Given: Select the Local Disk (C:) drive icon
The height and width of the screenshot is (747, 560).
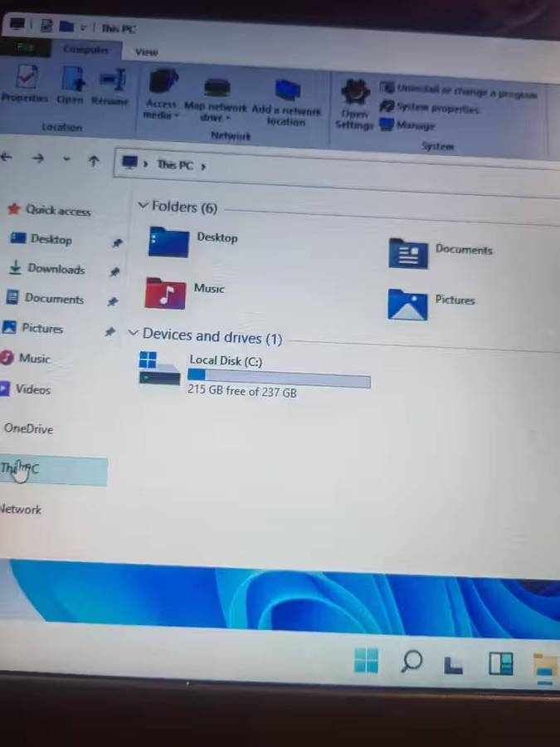Looking at the screenshot, I should coord(159,369).
